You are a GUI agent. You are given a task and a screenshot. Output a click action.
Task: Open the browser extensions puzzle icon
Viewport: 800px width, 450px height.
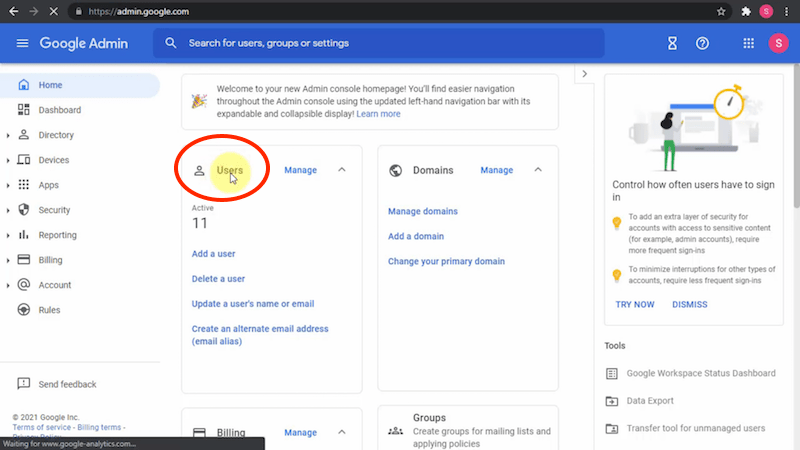746,11
